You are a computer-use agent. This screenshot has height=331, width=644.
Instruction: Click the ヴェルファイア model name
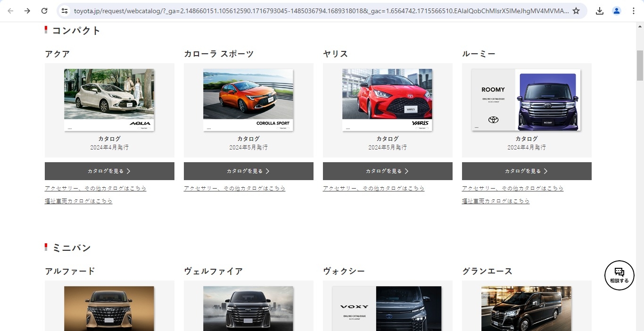pos(214,271)
